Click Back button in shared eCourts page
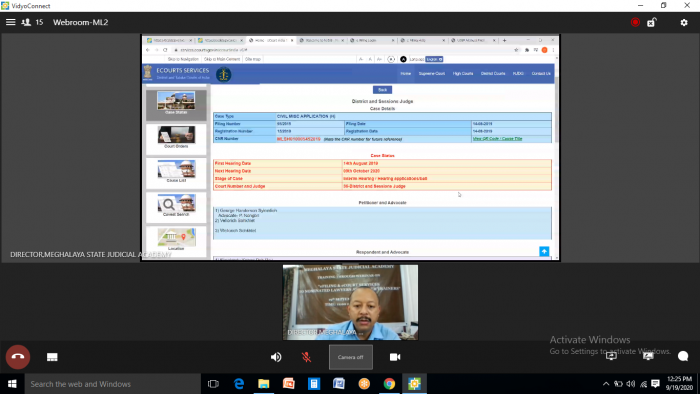The image size is (700, 394). coord(383,90)
